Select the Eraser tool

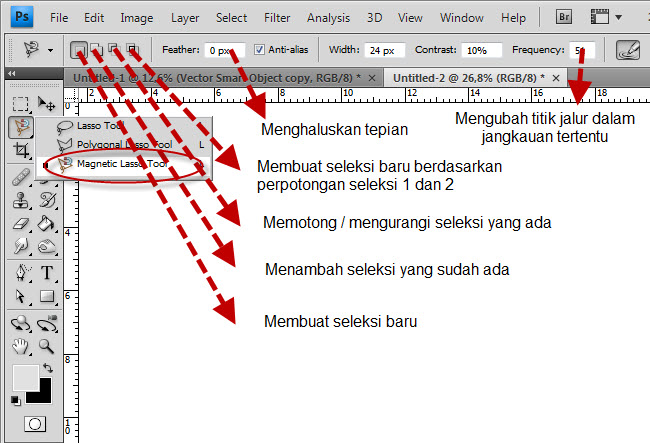pyautogui.click(x=21, y=224)
